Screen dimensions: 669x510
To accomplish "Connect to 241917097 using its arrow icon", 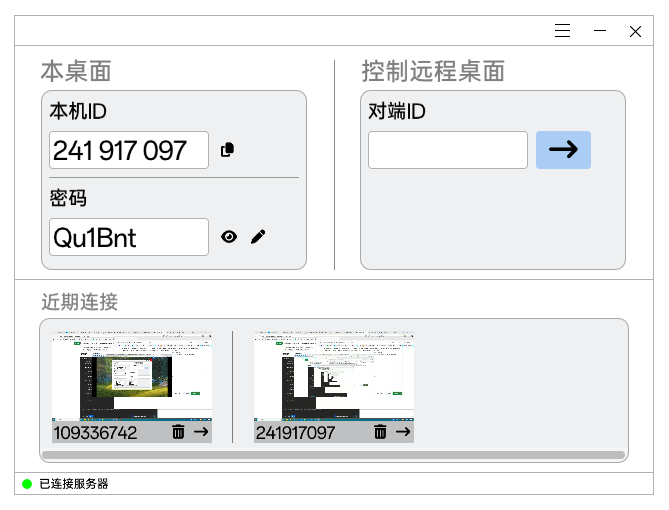I will pyautogui.click(x=403, y=432).
